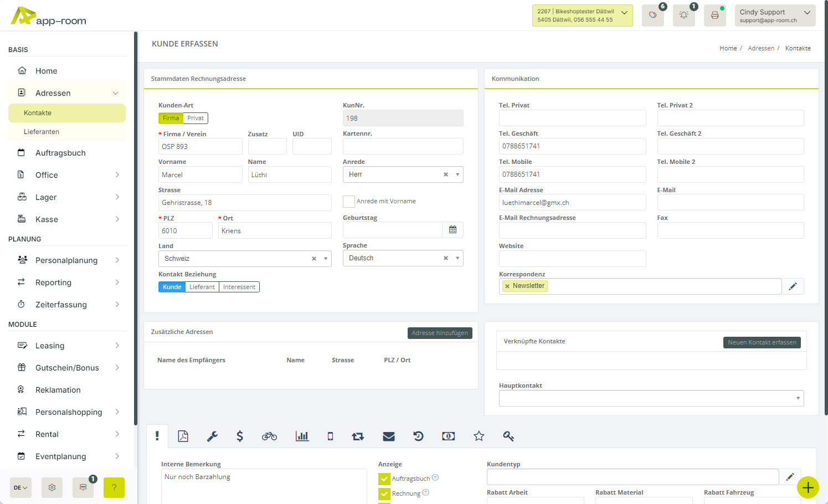Open the wrench tab in customer details
Screen dimensions: 828x504
(212, 436)
